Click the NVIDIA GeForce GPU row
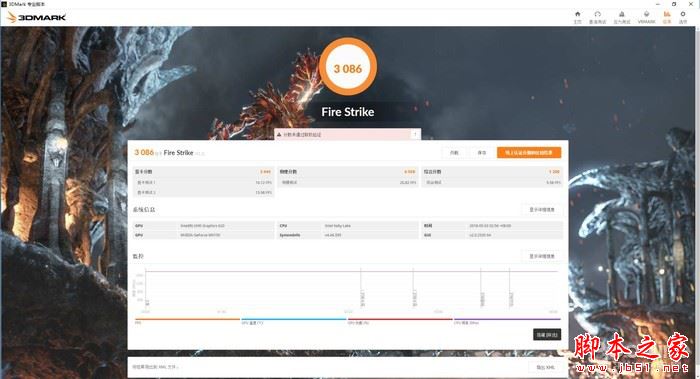 [203, 235]
